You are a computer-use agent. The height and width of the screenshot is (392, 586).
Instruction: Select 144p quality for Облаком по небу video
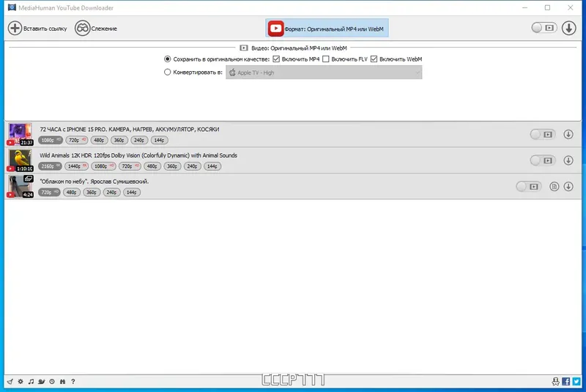pos(132,192)
